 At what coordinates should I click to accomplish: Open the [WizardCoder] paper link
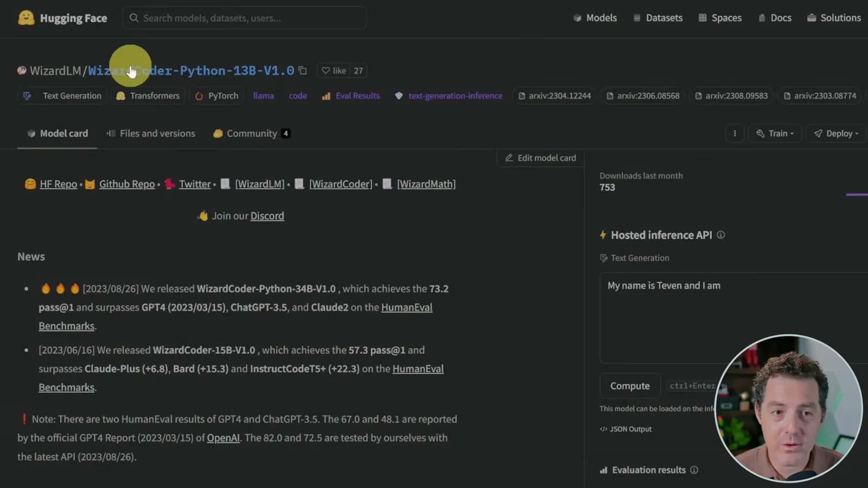(x=341, y=184)
